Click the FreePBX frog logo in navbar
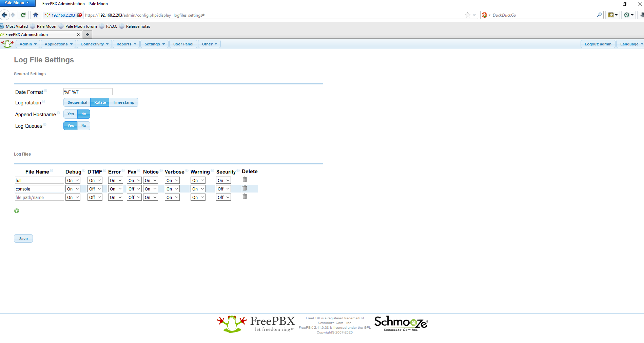 (7, 44)
